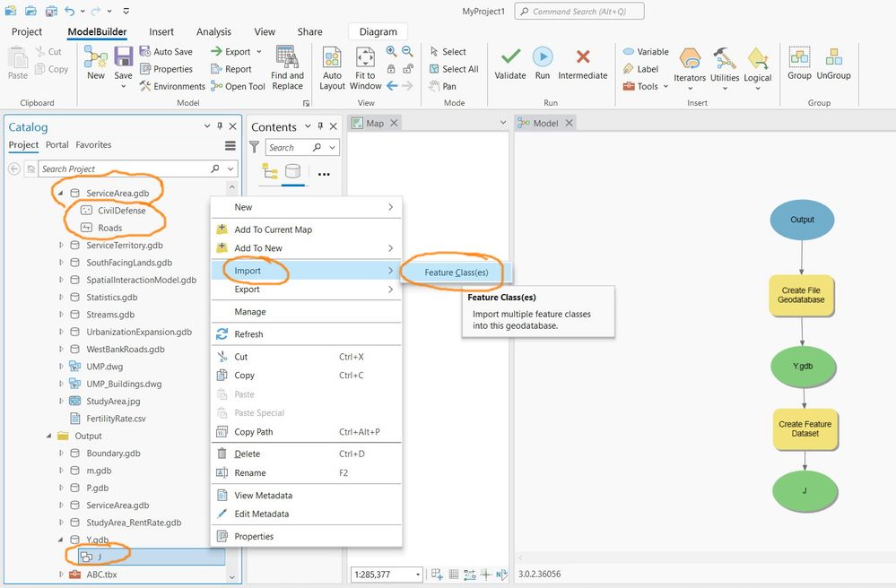
Task: Choose Copy Path from context menu
Action: [x=306, y=431]
